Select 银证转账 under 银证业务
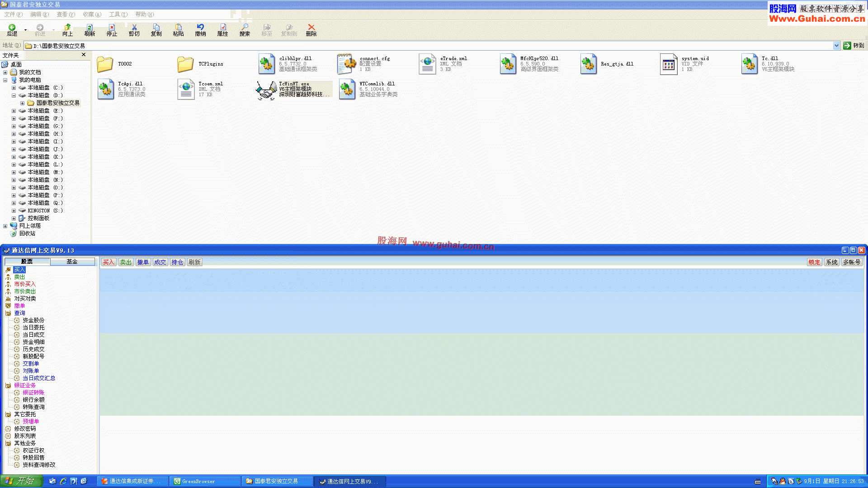The image size is (868, 488). coord(33,393)
